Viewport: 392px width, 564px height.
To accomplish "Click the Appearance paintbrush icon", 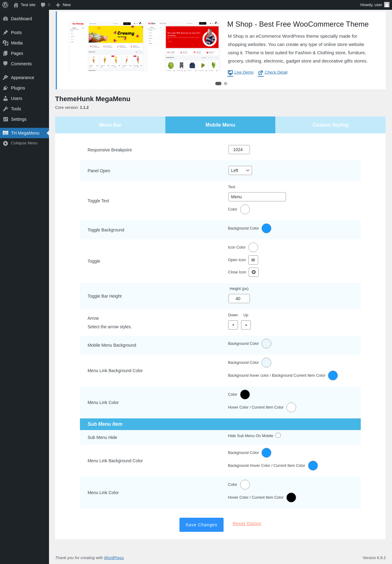I will tap(6, 78).
